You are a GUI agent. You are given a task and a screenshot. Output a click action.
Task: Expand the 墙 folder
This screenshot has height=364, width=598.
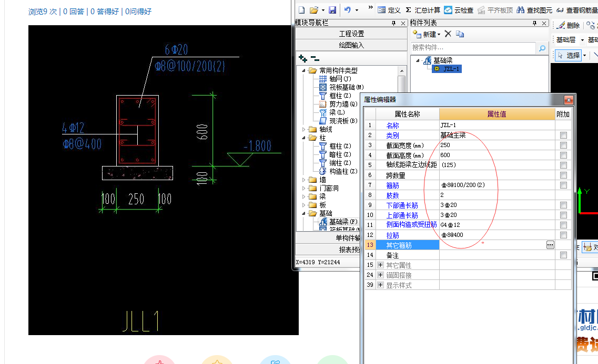(x=304, y=180)
